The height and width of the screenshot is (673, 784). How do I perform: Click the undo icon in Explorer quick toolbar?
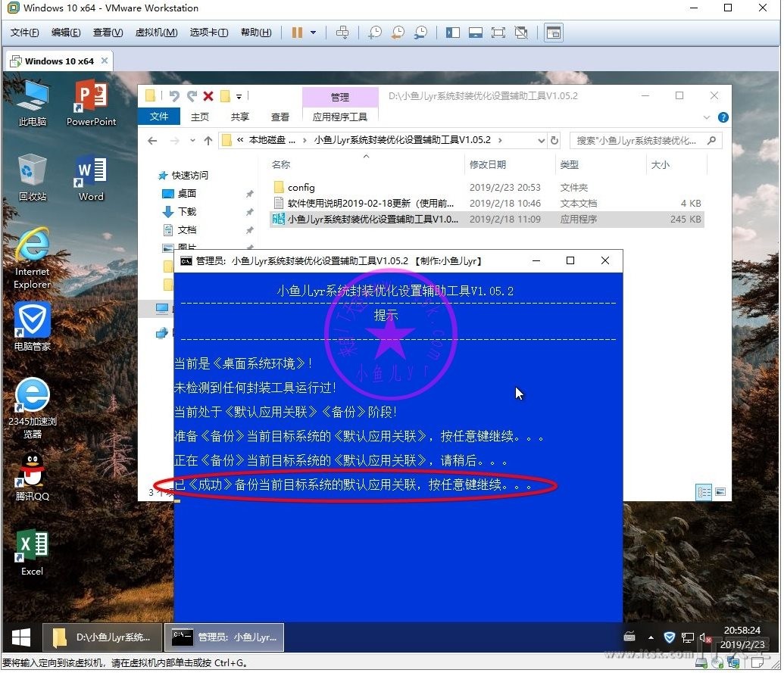coord(174,95)
